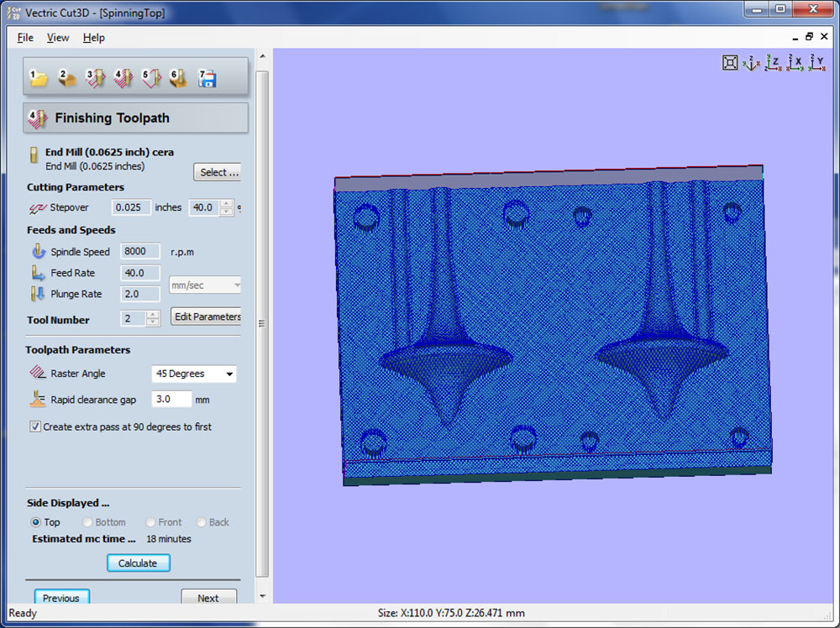Viewport: 840px width, 628px height.
Task: Click the Feed Rate 40.0 field
Action: point(139,273)
